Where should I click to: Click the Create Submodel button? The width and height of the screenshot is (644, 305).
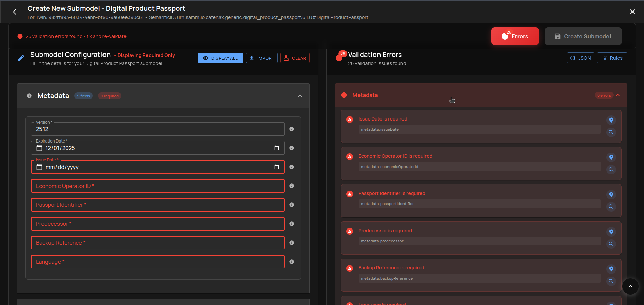(x=583, y=36)
